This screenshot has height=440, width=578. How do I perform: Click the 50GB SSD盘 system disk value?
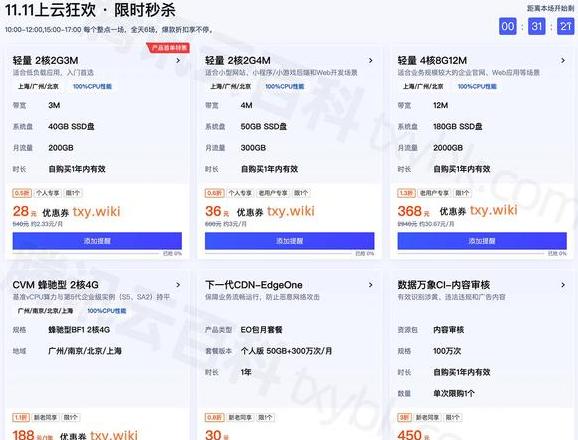(x=264, y=127)
